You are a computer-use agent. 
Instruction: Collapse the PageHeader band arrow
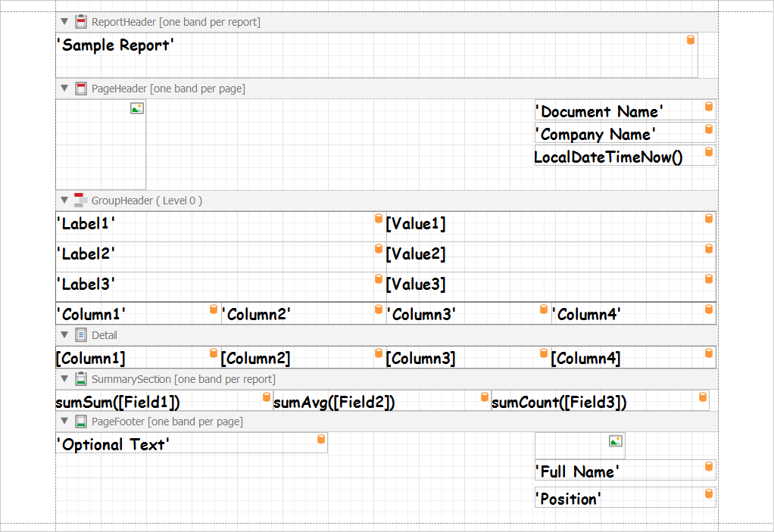tap(64, 89)
